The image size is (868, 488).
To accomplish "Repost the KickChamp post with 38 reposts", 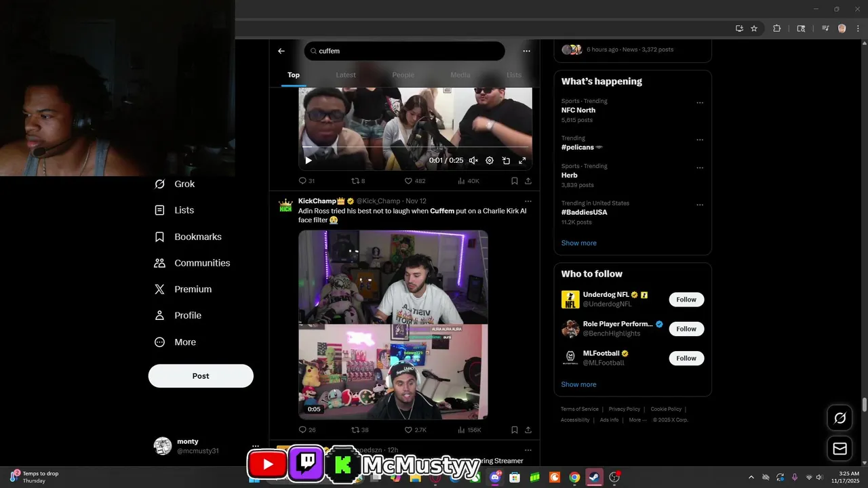I will 359,430.
